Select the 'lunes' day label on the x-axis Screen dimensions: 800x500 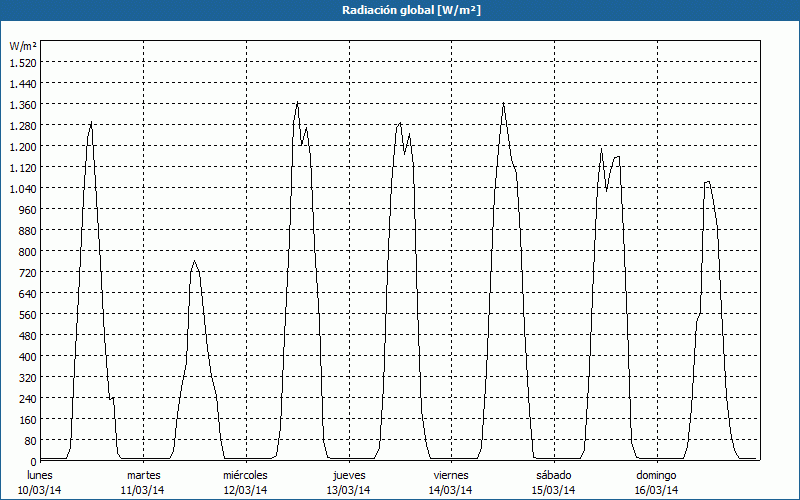41,474
